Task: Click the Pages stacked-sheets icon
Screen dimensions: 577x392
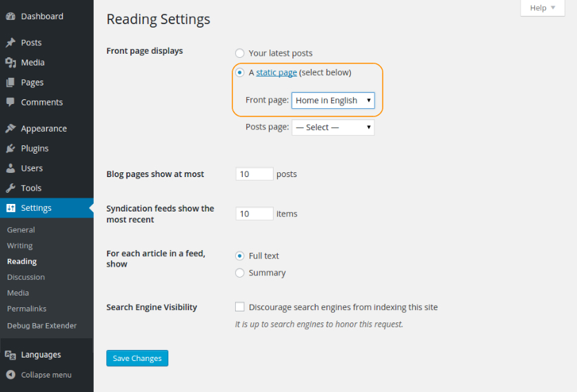Action: pos(10,83)
